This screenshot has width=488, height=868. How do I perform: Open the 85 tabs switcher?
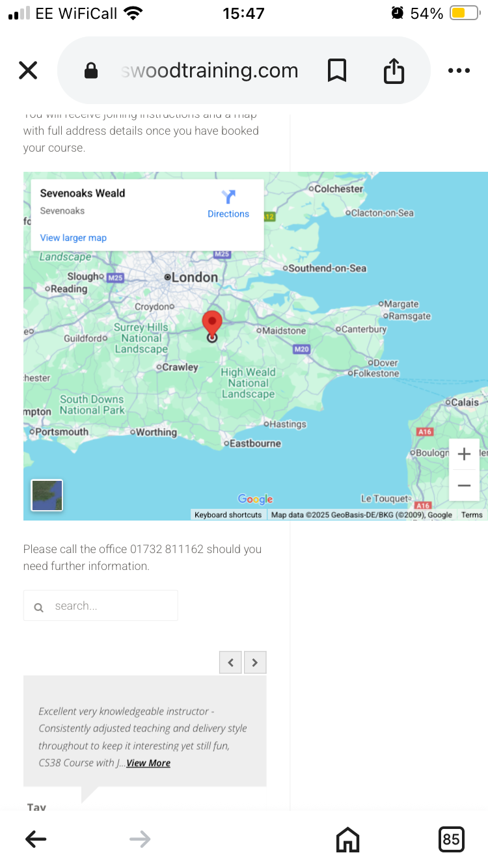[451, 839]
